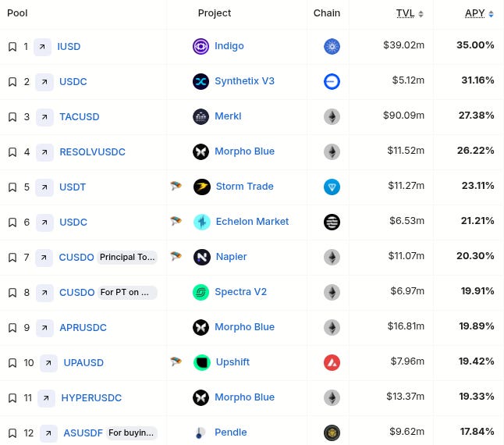Click the Echelon Market logo icon
Viewport: 504px width, 445px height.
202,222
